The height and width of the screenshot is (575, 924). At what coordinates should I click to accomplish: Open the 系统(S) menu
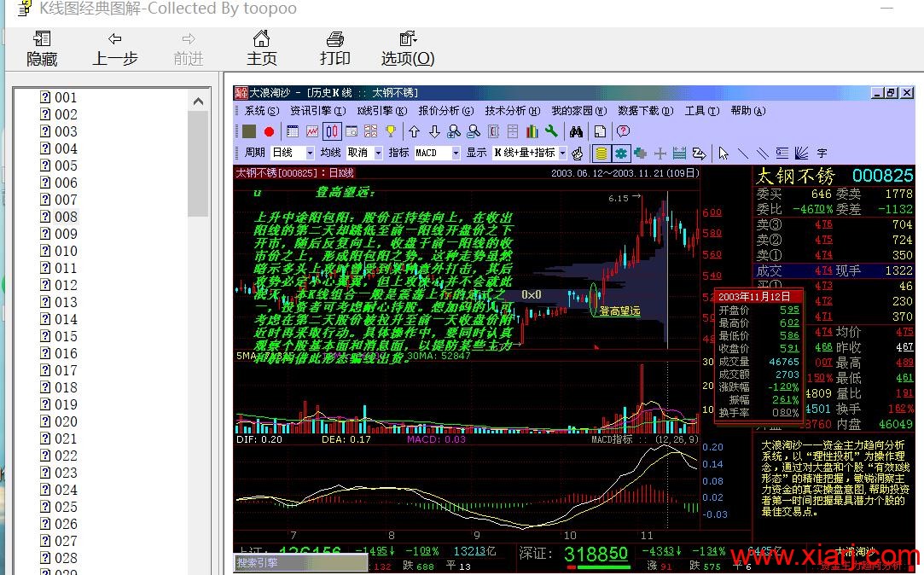click(x=261, y=111)
